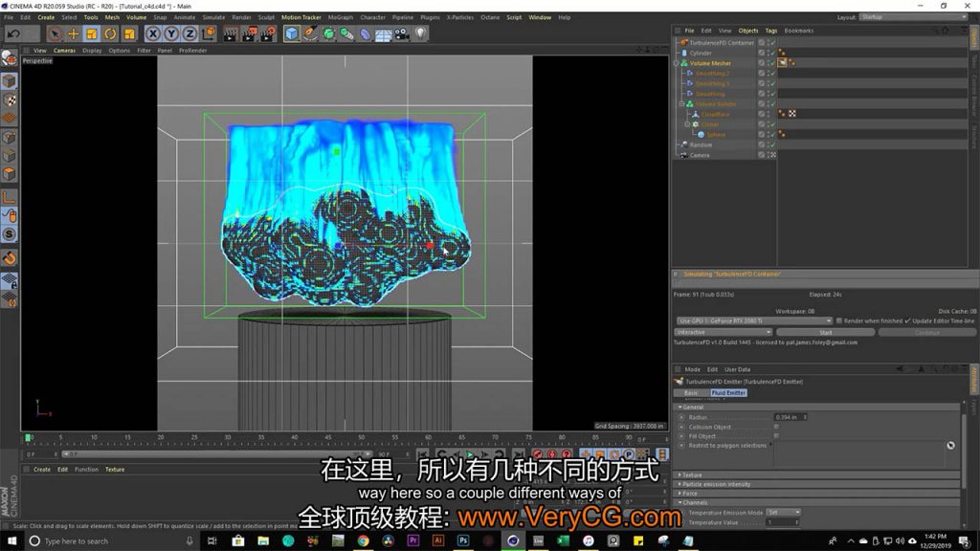Toggle the green checkmark on Volume Mesher
The width and height of the screenshot is (980, 551).
click(772, 63)
